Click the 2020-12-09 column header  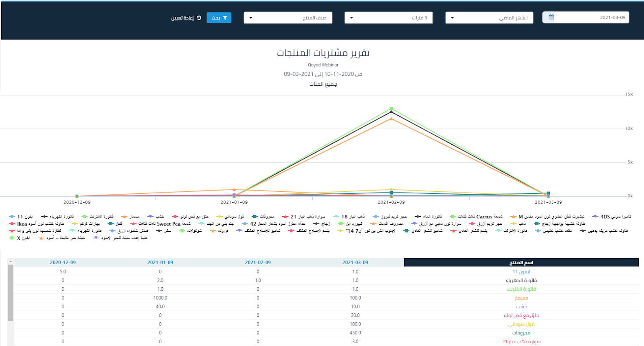pos(63,263)
